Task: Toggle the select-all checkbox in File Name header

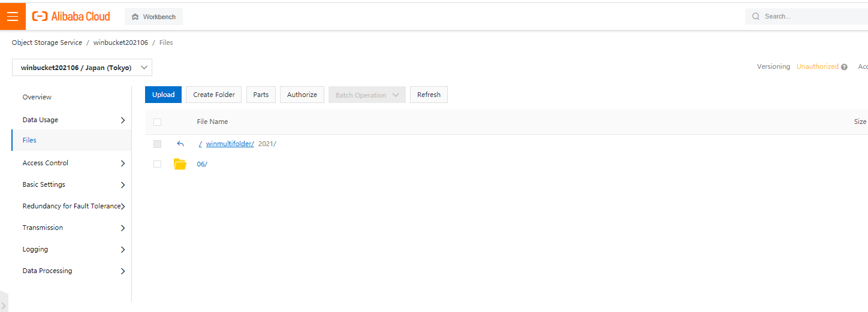Action: click(x=157, y=122)
